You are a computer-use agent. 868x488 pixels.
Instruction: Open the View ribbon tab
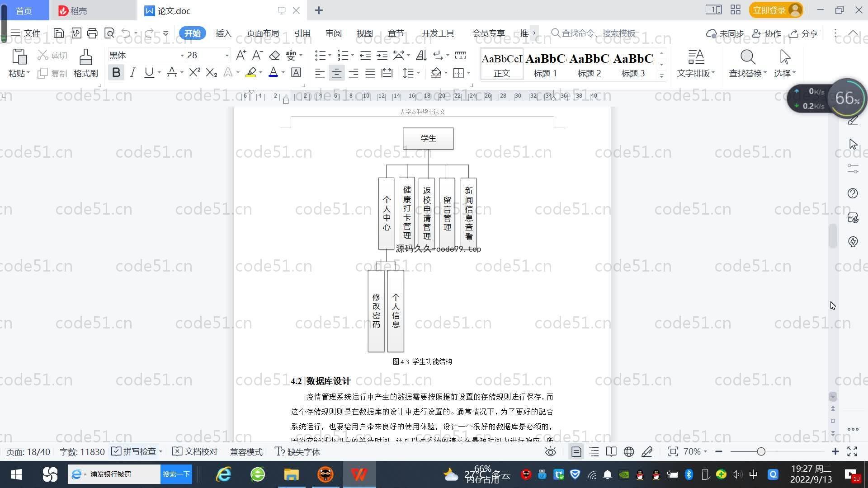pyautogui.click(x=364, y=33)
